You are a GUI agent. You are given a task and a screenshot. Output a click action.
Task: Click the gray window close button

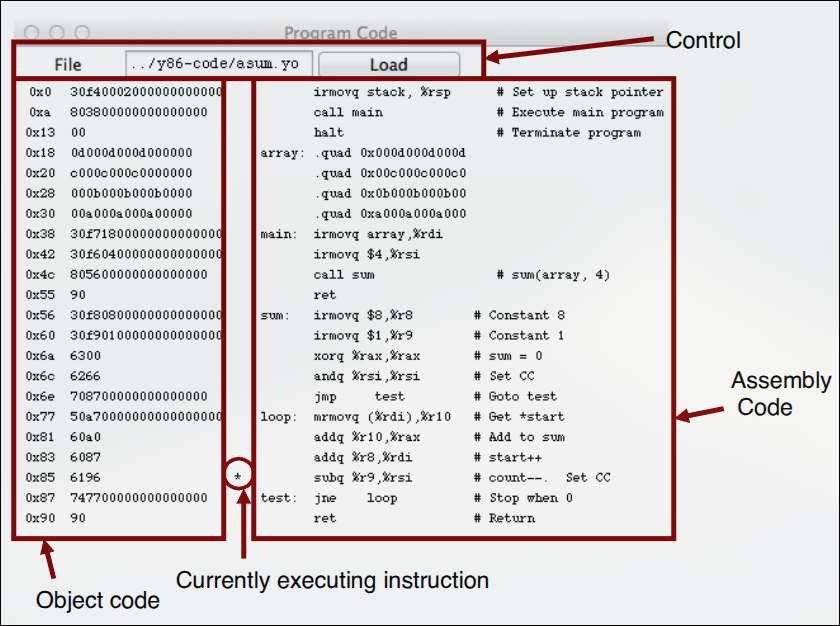coord(32,33)
